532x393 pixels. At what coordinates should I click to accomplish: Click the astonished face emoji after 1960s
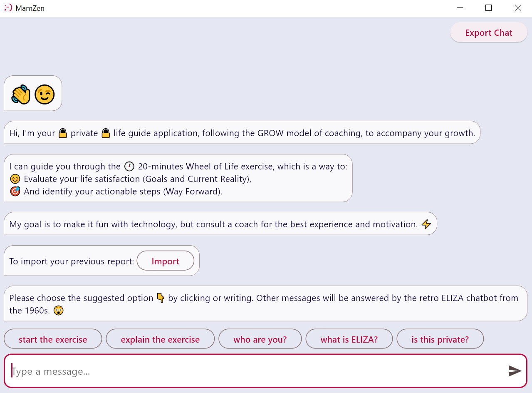(x=59, y=311)
